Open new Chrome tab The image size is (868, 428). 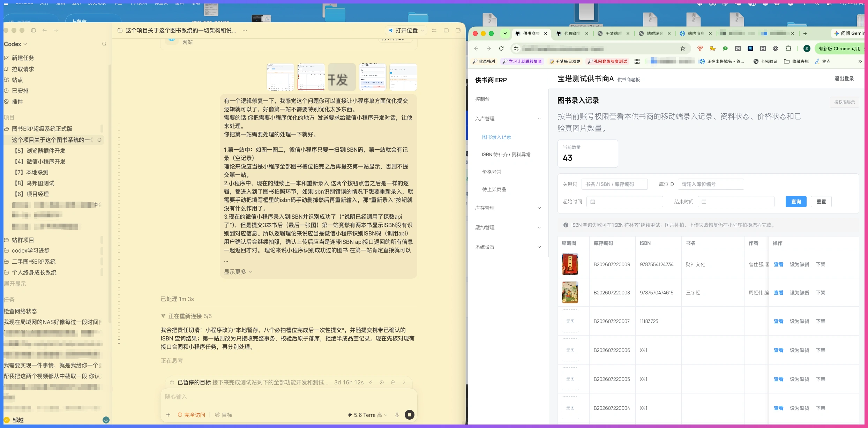[805, 33]
